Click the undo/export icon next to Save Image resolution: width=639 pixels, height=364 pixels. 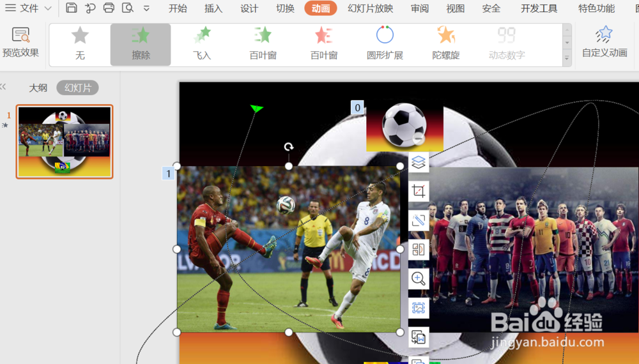(90, 8)
